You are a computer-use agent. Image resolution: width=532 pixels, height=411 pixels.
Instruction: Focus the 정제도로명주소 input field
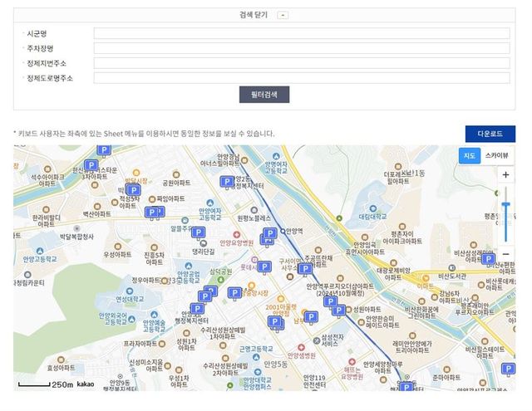[301, 78]
